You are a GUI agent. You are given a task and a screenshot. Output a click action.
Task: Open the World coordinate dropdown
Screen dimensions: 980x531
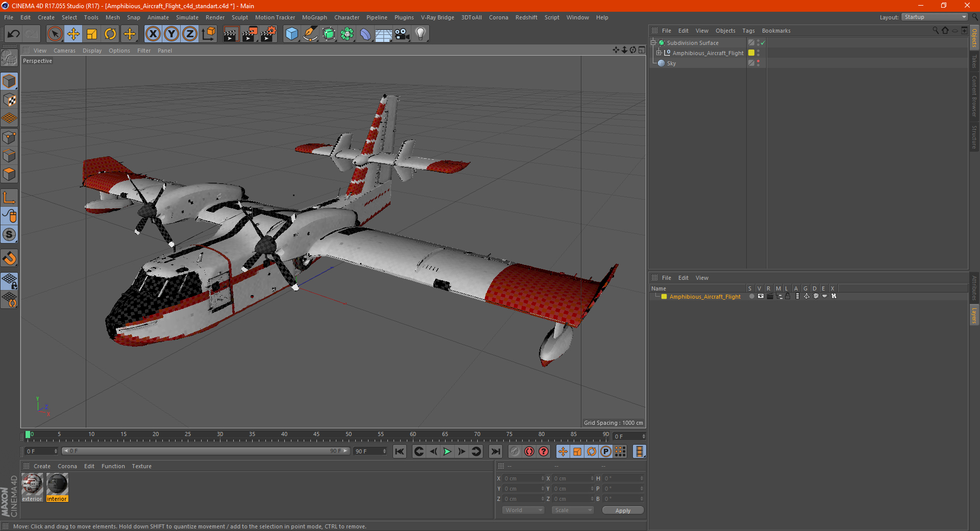coord(523,510)
